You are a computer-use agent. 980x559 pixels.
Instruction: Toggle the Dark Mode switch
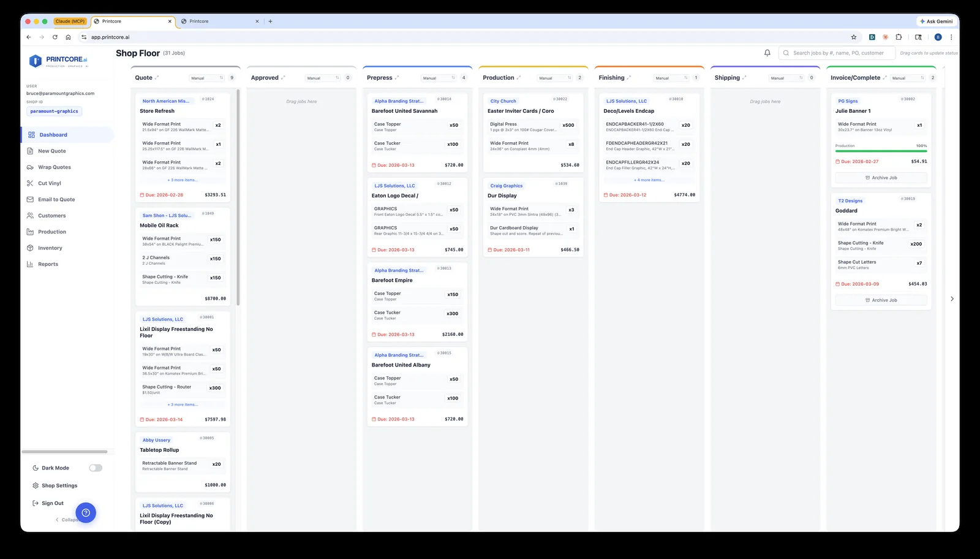(x=96, y=468)
